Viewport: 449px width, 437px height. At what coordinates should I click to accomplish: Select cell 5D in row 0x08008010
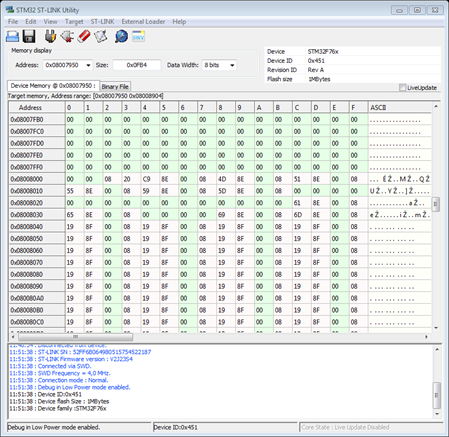(226, 191)
